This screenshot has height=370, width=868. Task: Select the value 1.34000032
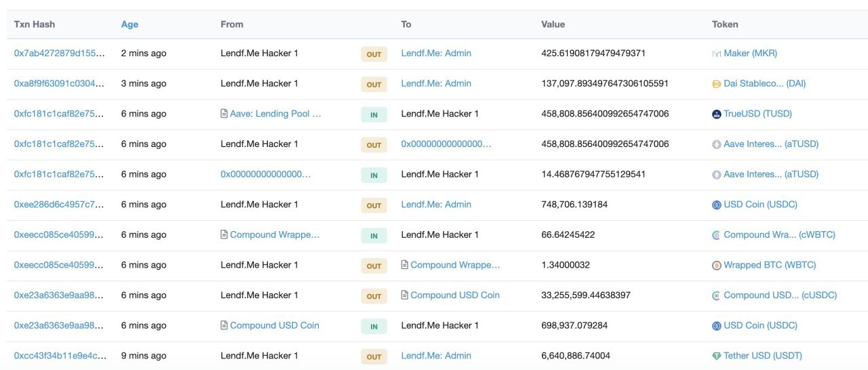point(566,265)
